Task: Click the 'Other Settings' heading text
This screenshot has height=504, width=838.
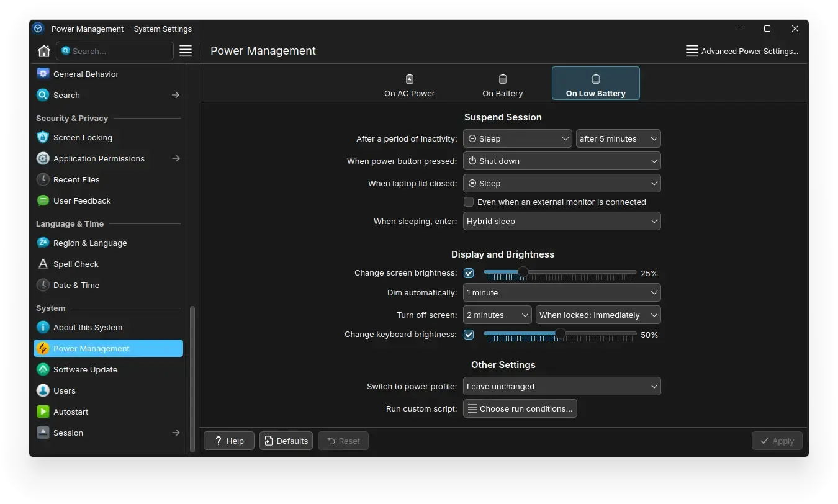Action: point(503,364)
